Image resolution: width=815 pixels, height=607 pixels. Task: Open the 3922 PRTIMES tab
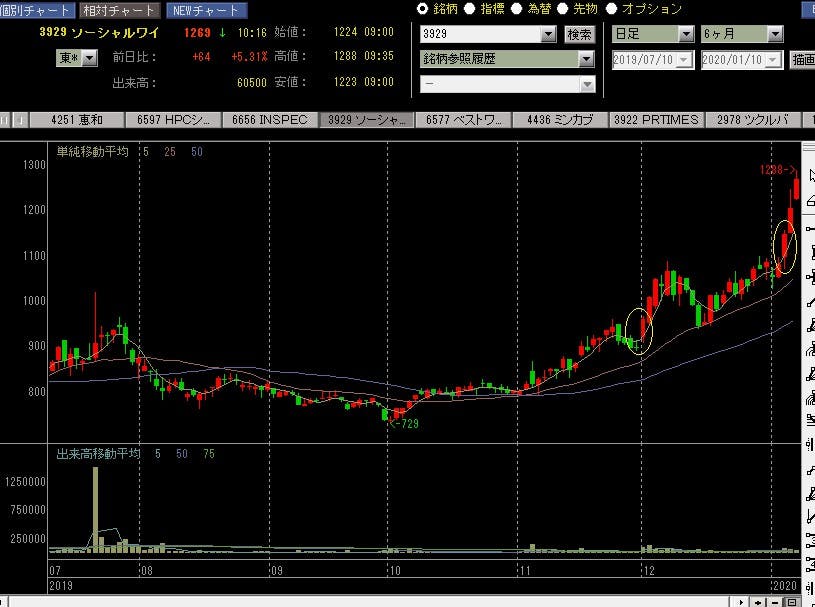coord(655,120)
